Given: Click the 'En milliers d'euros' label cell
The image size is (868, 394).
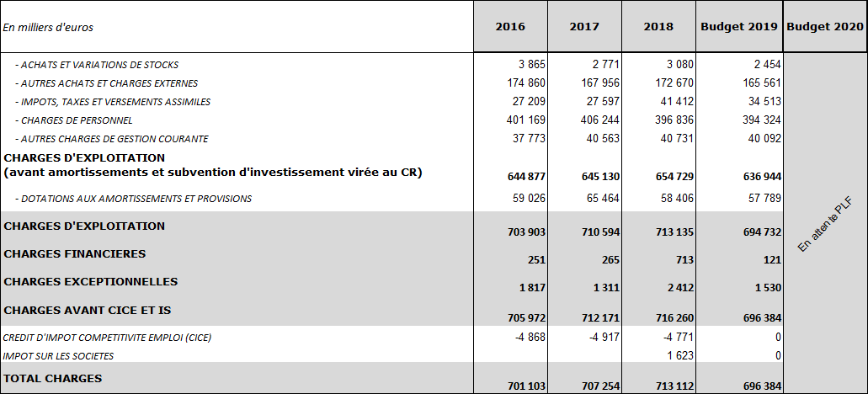Looking at the screenshot, I should tap(48, 28).
